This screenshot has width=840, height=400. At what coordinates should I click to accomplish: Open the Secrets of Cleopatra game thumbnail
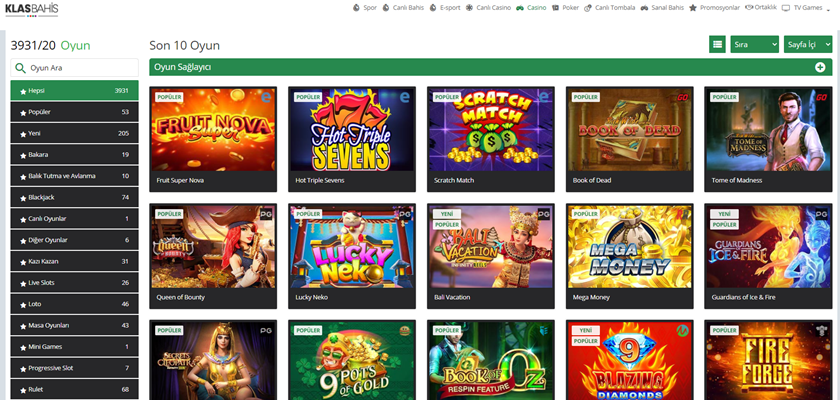coord(213,361)
